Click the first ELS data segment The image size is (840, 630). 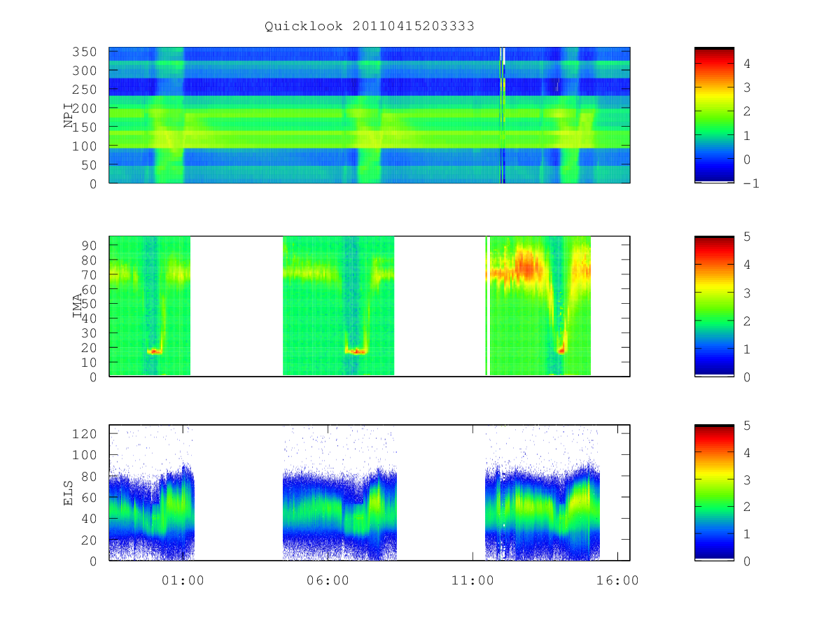(x=152, y=493)
